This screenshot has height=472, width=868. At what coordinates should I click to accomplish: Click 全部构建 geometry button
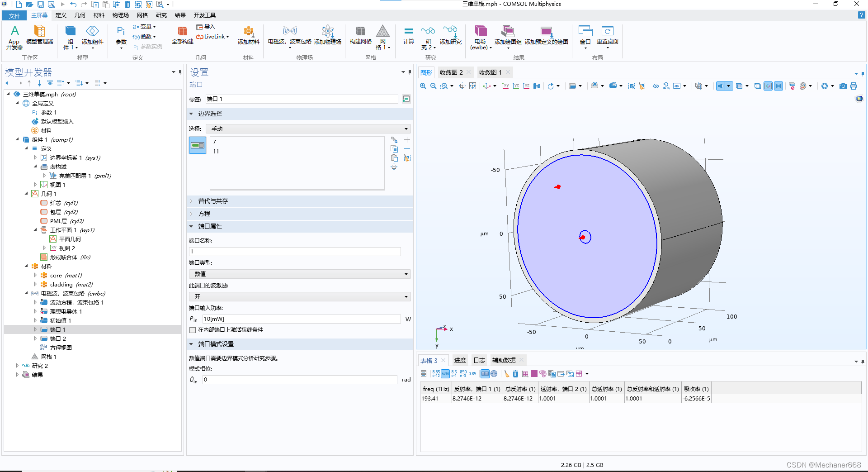click(183, 35)
